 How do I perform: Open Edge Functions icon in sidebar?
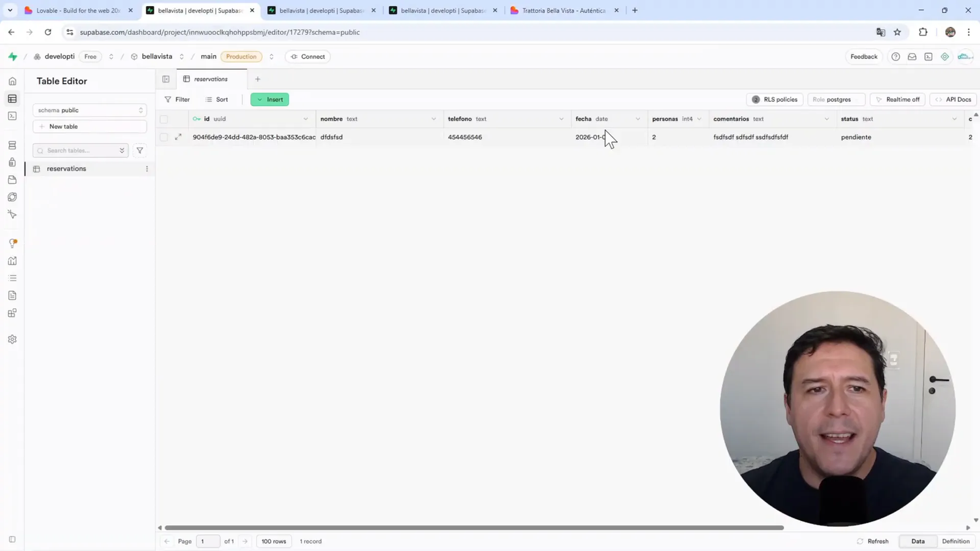12,197
